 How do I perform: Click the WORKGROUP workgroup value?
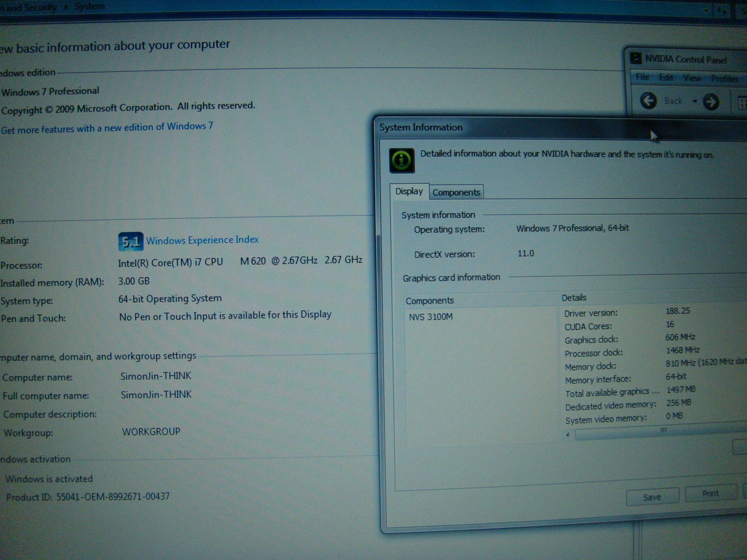(x=151, y=432)
